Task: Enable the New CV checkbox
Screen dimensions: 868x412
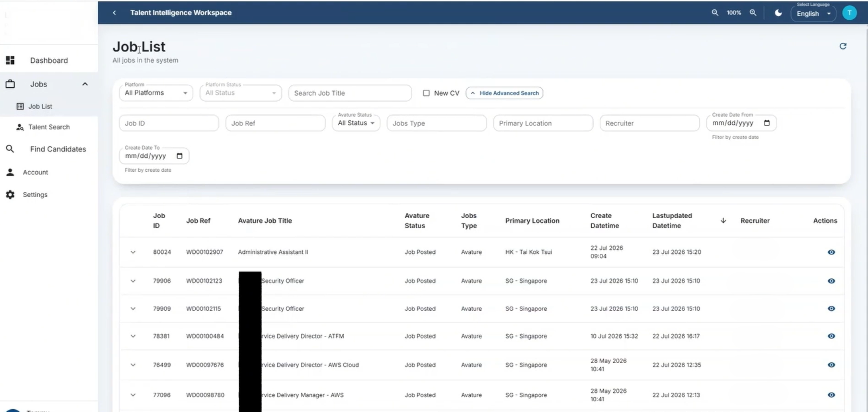Action: coord(426,93)
